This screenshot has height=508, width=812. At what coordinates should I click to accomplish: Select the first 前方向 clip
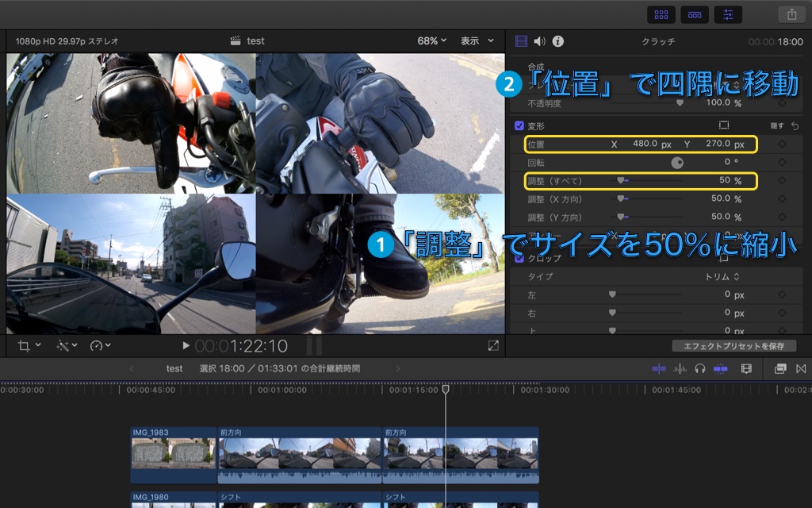[x=299, y=455]
